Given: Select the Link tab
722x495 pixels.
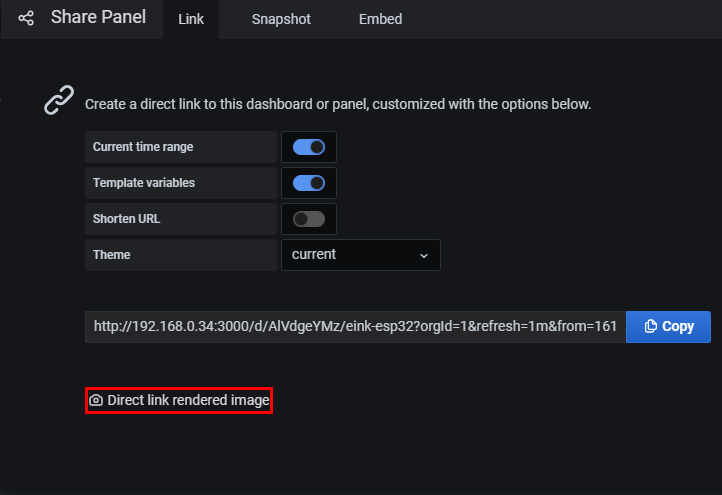Looking at the screenshot, I should click(191, 19).
